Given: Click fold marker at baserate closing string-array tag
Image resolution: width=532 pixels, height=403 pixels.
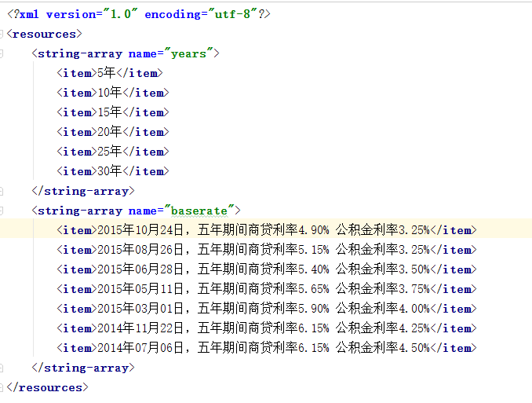Looking at the screenshot, I should [x=1, y=368].
